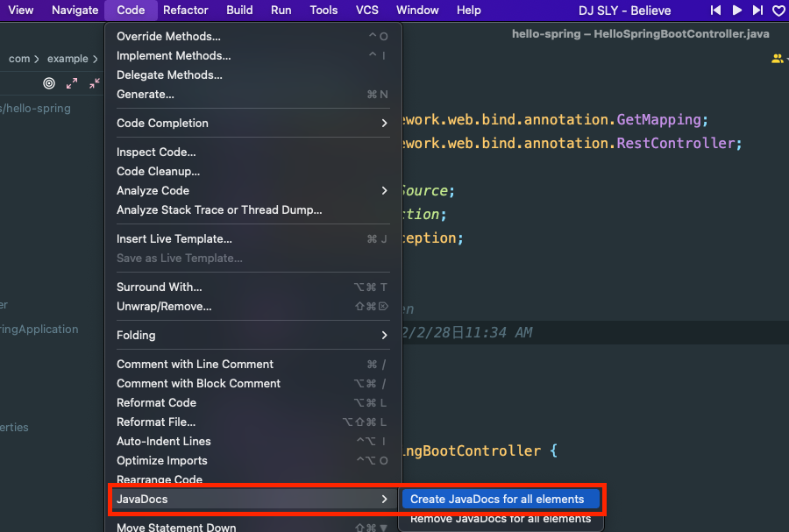Open the Build menu

[239, 10]
